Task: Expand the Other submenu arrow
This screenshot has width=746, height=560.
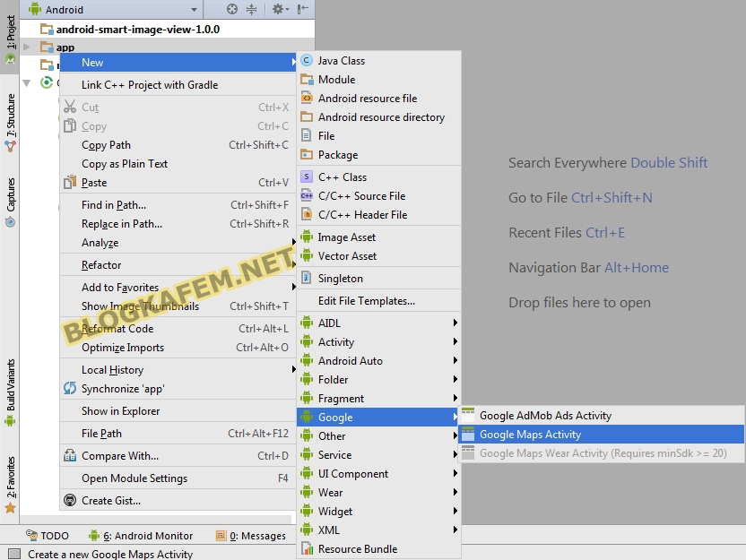Action: click(x=455, y=435)
